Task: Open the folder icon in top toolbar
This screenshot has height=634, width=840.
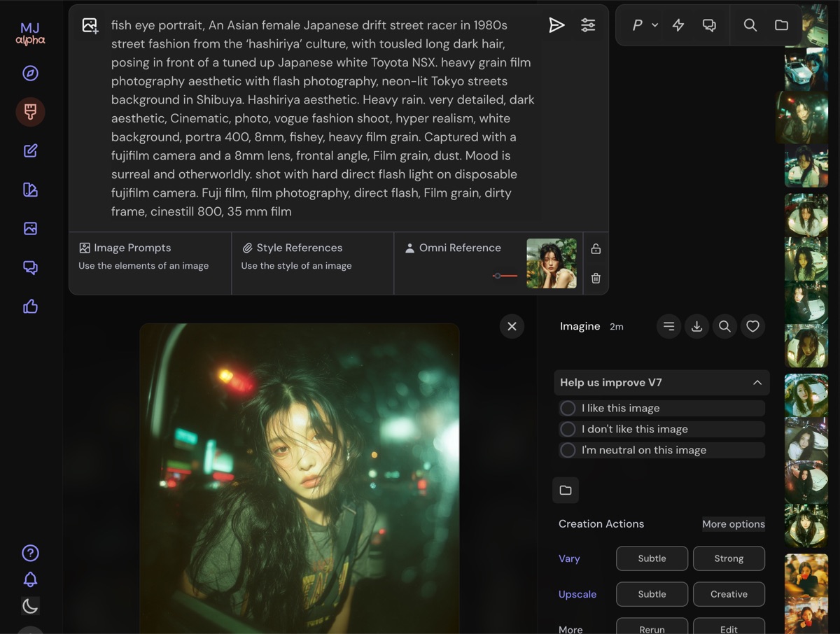Action: pos(781,25)
